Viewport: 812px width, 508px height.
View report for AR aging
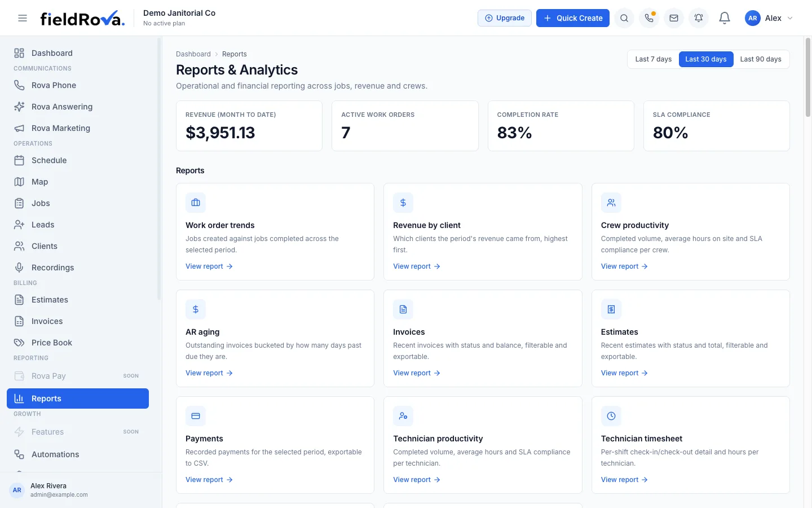click(209, 373)
